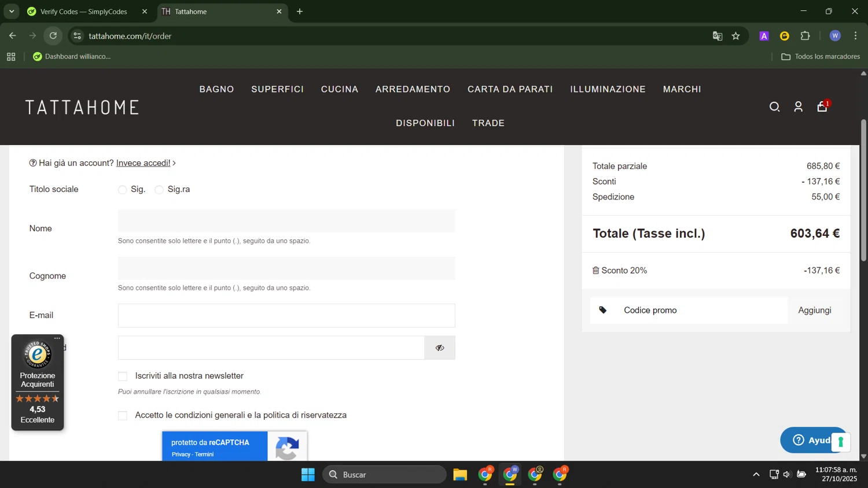Reload the page
The height and width of the screenshot is (488, 868).
point(53,36)
